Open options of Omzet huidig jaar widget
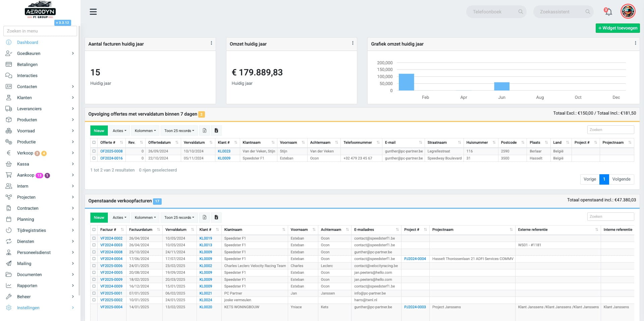This screenshot has width=644, height=321. click(353, 43)
